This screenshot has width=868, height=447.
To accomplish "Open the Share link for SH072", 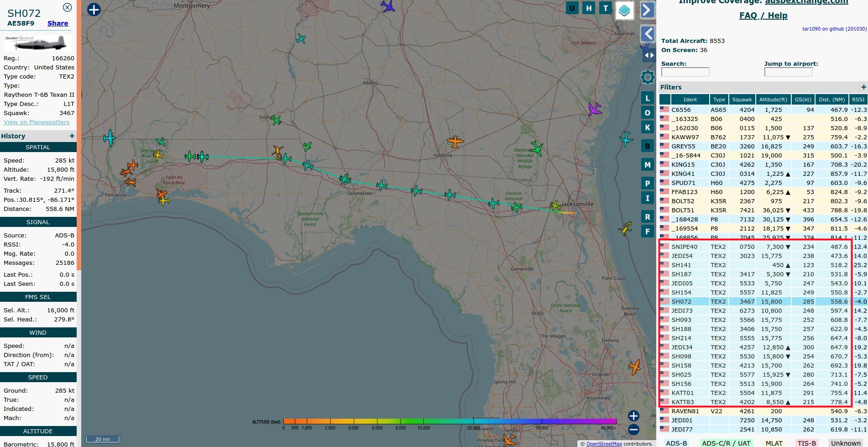I will pyautogui.click(x=58, y=23).
